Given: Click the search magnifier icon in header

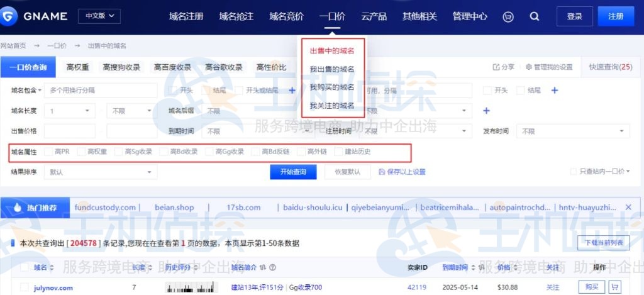Looking at the screenshot, I should (x=534, y=16).
